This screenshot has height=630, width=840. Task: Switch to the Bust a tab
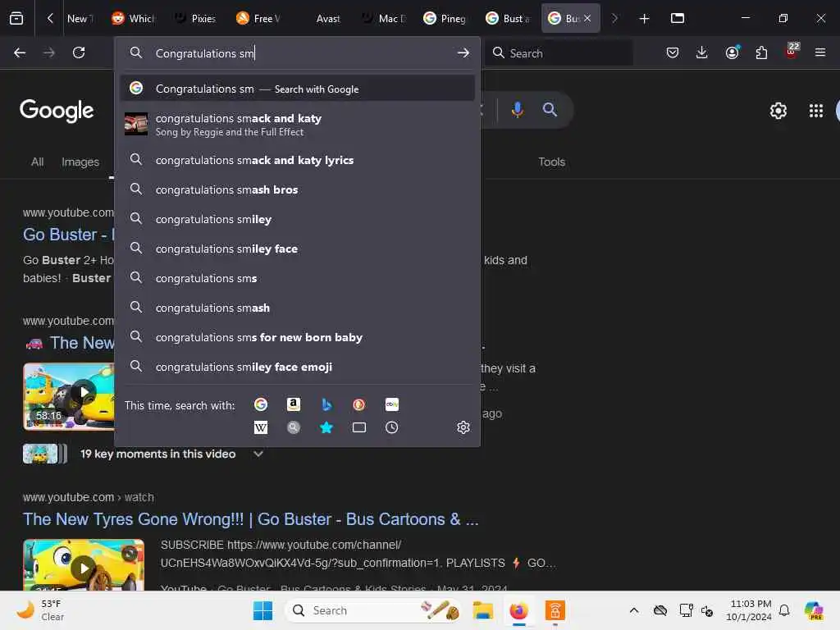coord(507,18)
